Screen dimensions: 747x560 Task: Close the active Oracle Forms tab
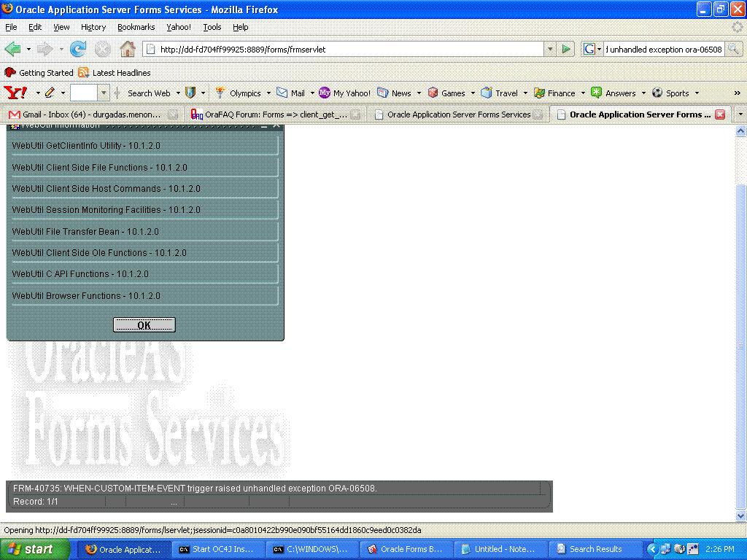click(720, 114)
